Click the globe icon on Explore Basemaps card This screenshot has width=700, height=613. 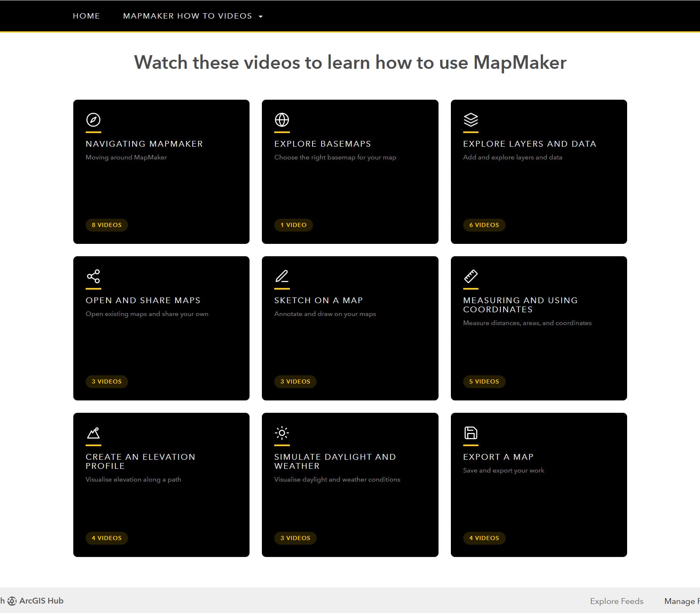pyautogui.click(x=282, y=120)
